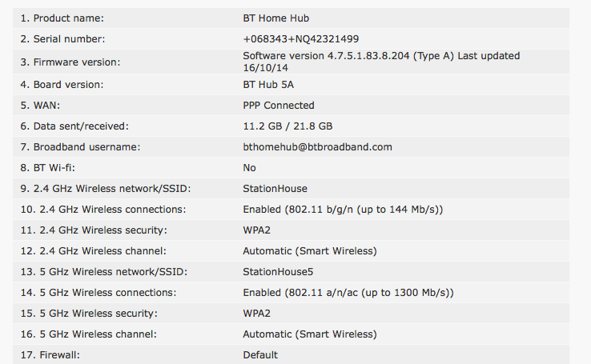
Task: Click the Data sent/received row label
Action: tap(74, 126)
